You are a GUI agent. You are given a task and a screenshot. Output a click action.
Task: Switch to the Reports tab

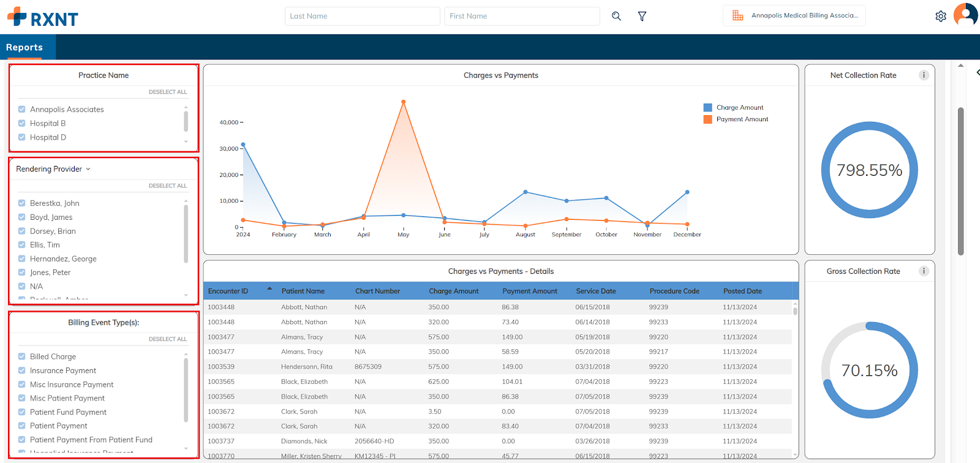(x=24, y=47)
